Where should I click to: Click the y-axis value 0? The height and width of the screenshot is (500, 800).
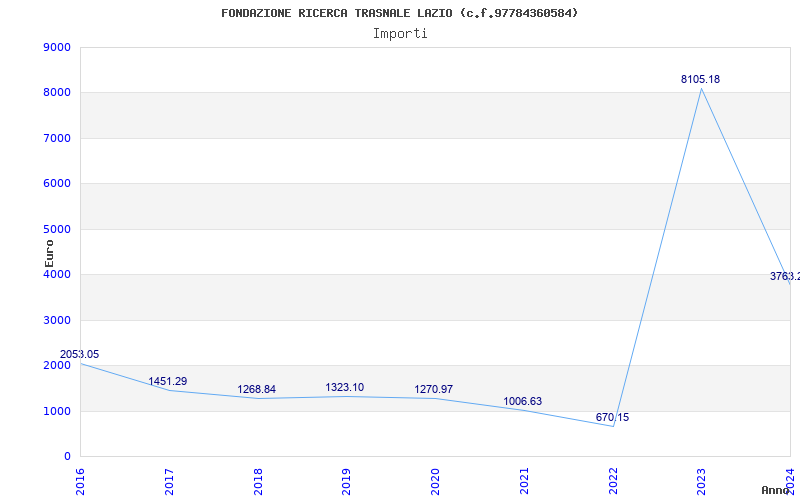pyautogui.click(x=67, y=457)
